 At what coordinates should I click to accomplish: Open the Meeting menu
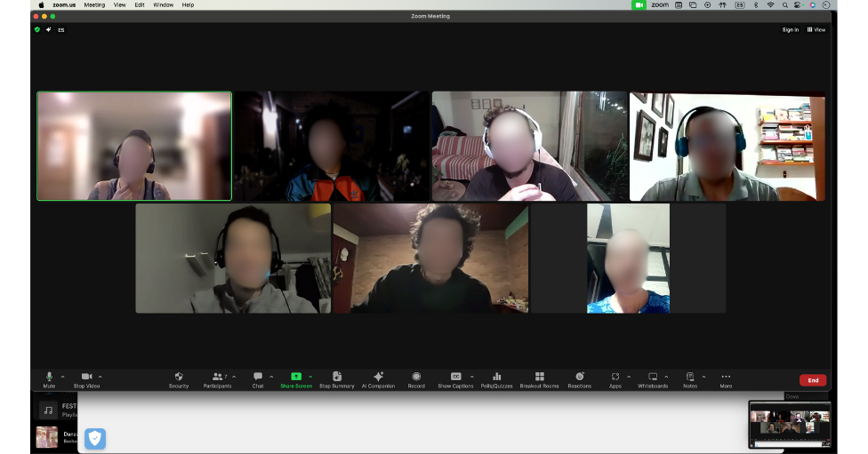coord(94,5)
